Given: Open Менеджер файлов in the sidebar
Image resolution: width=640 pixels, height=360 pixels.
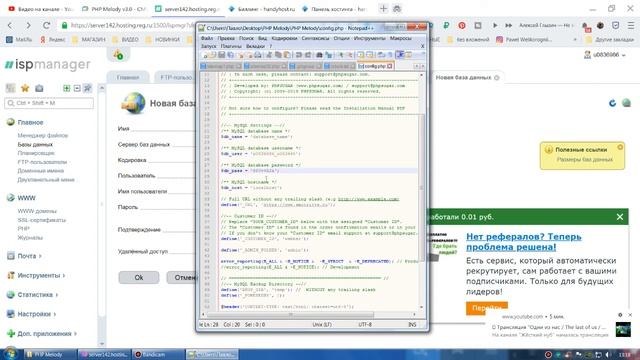Looking at the screenshot, I should click(42, 136).
